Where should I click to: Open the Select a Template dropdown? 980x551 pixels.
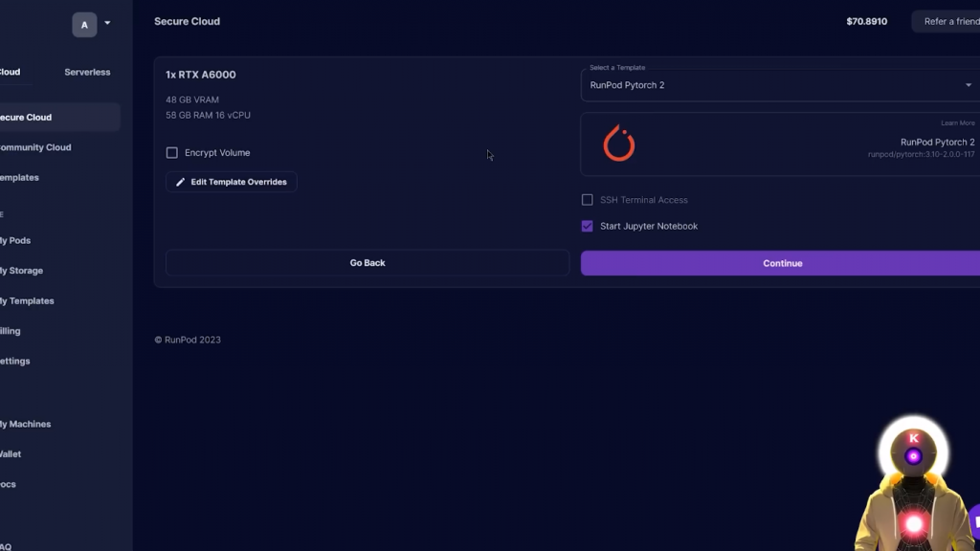click(779, 85)
